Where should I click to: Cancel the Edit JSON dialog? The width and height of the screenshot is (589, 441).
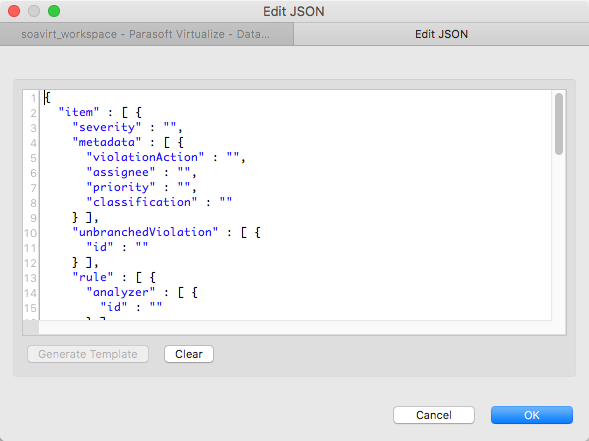click(x=434, y=415)
